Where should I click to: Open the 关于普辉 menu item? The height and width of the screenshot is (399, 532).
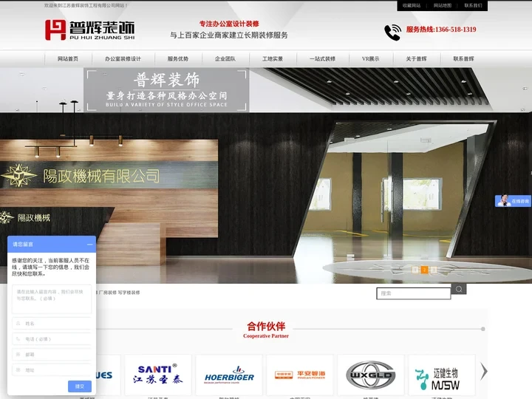coord(416,58)
